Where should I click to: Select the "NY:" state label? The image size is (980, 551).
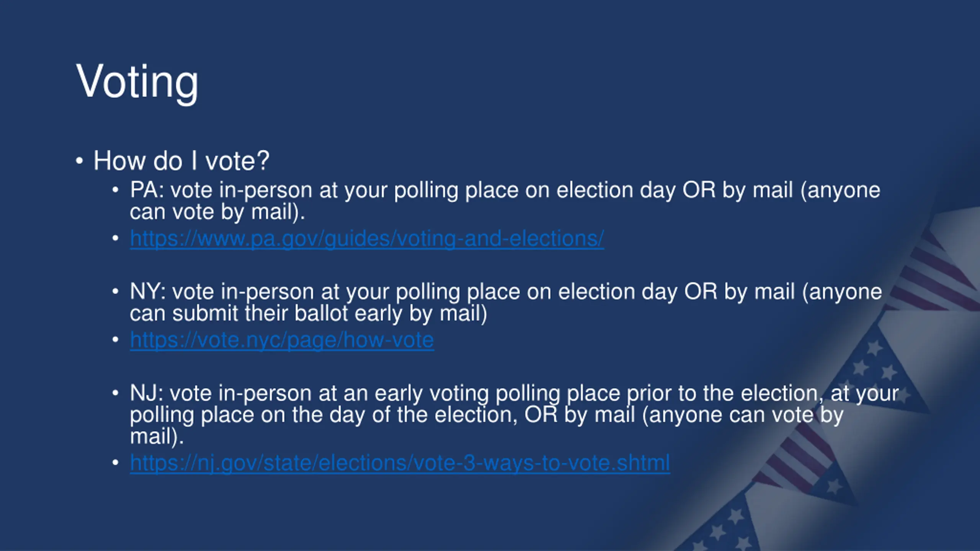tap(147, 292)
